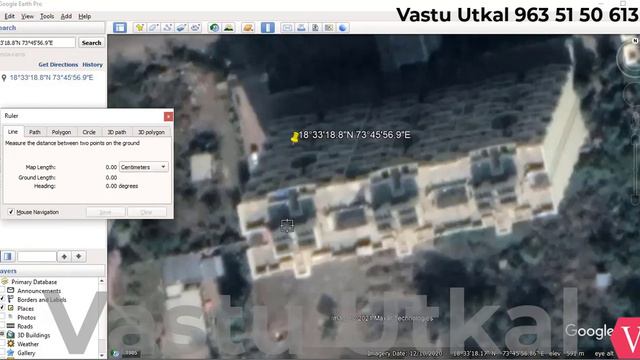Uncheck the Places layer checkbox
The width and height of the screenshot is (640, 360).
2,308
